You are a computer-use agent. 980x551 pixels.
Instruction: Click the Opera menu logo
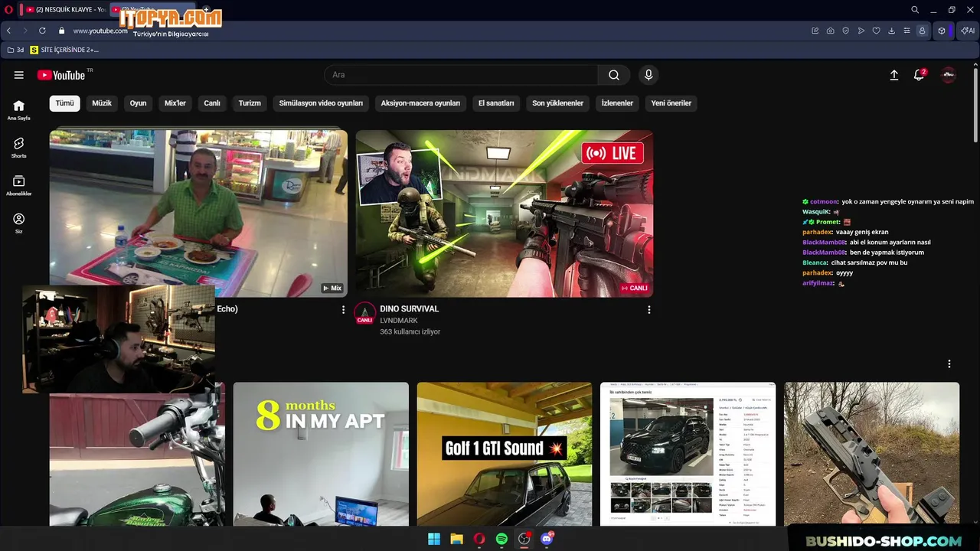coord(8,9)
